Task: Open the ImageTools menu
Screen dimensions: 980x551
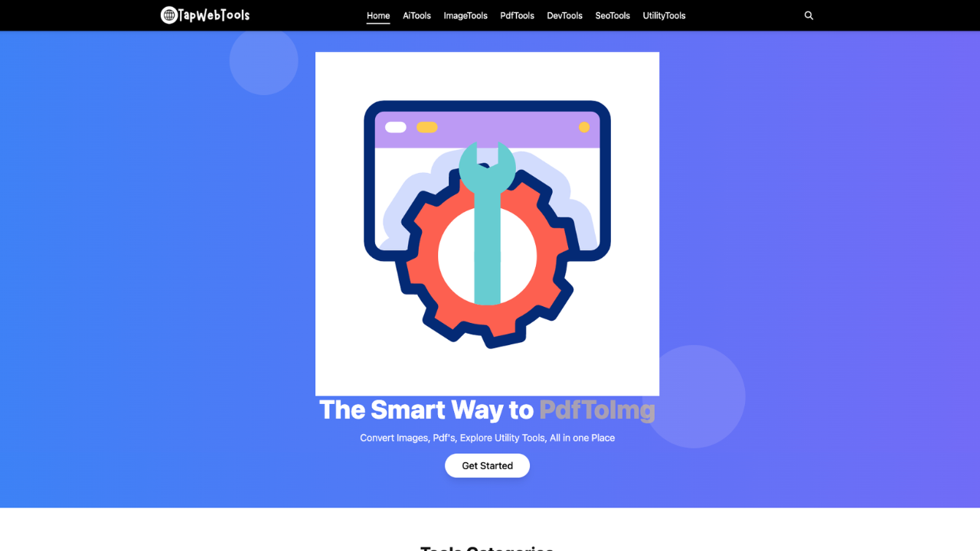Action: [465, 15]
